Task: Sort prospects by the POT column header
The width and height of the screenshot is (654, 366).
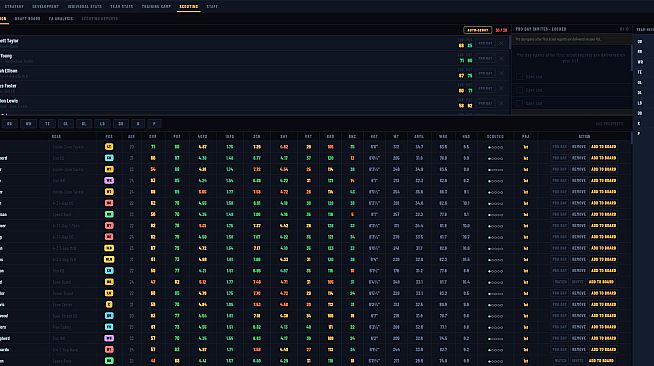Action: pos(177,136)
